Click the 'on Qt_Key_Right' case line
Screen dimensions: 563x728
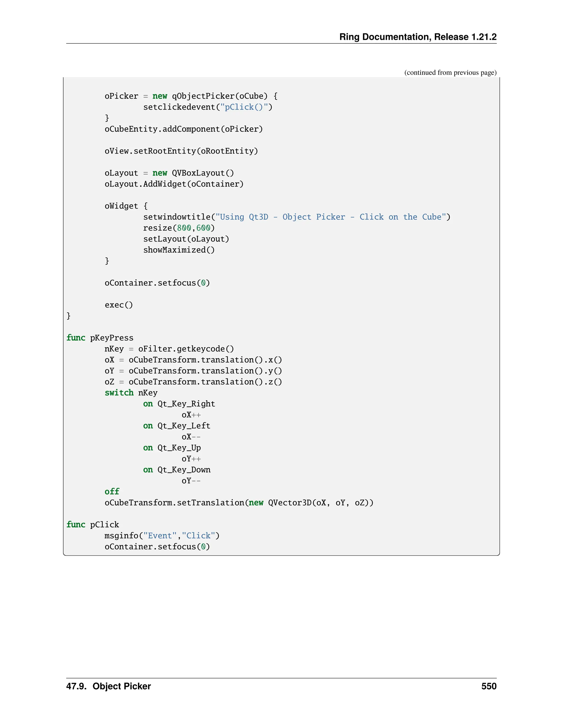click(179, 404)
